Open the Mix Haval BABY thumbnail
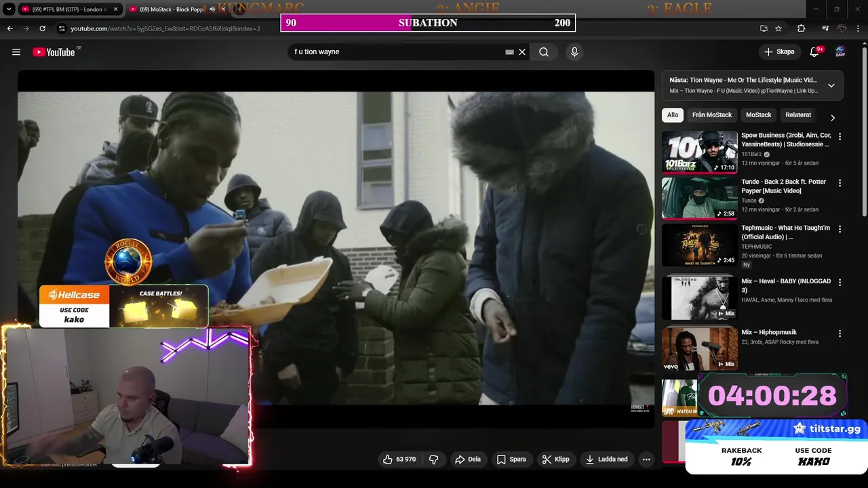Viewport: 868px width, 488px height. tap(700, 298)
